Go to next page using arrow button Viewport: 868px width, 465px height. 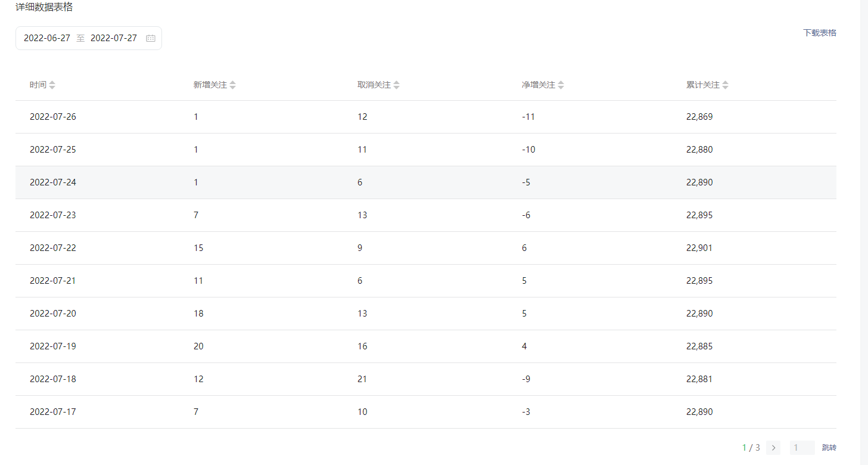773,448
